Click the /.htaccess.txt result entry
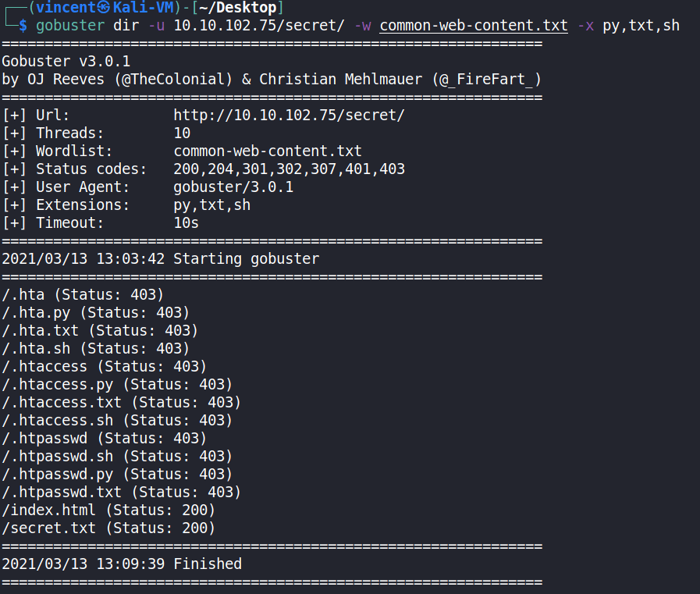This screenshot has width=700, height=594. coord(121,403)
